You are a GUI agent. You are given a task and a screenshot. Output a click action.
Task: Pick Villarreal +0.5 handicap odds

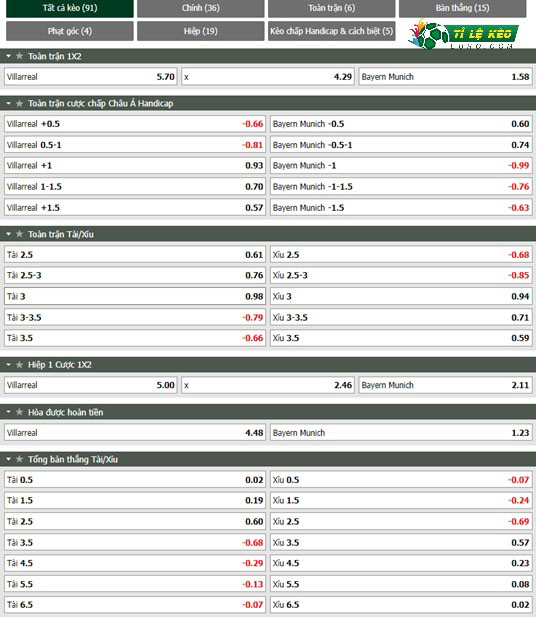click(x=135, y=124)
